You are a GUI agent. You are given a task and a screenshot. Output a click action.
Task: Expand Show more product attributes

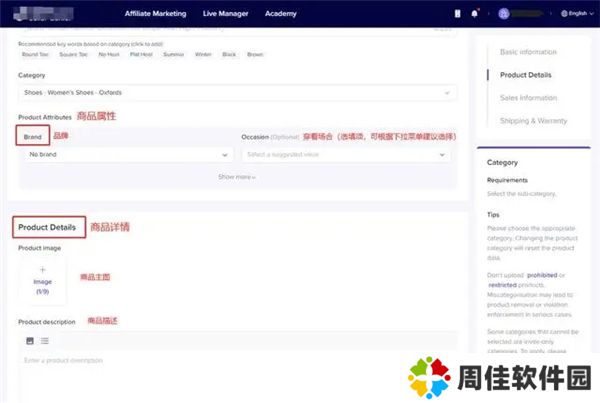point(237,177)
